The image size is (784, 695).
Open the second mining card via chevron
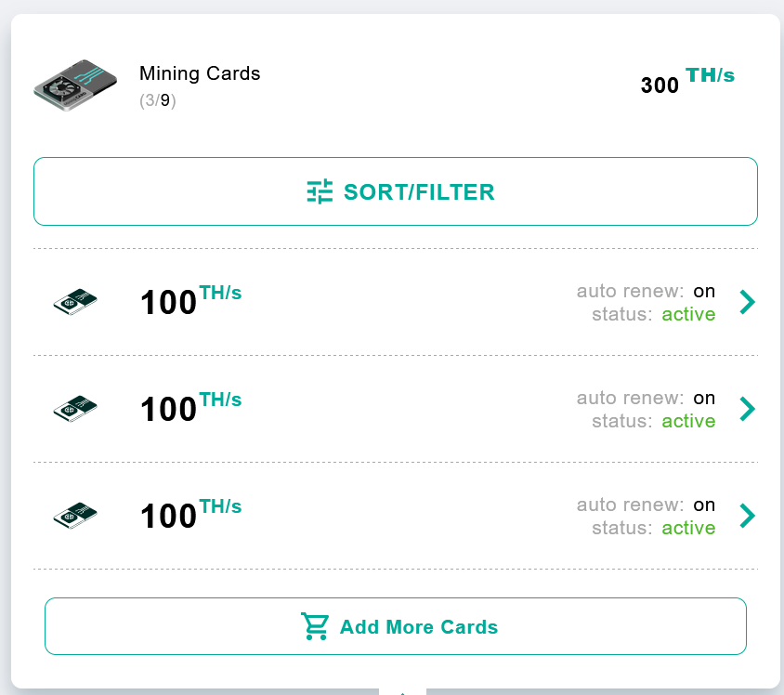(747, 409)
